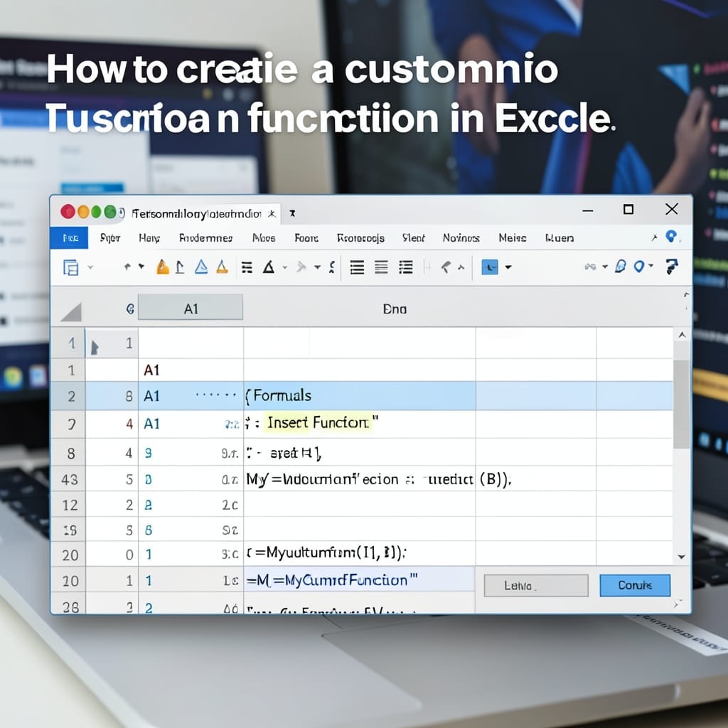
Task: Select the cell containing =MyCumrdFunction
Action: click(359, 580)
